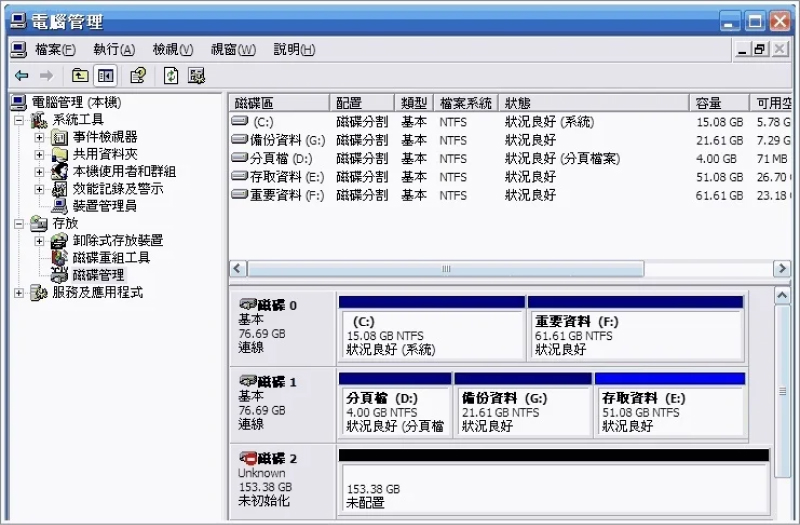Open the 說明(H) menu
This screenshot has height=525, width=800.
294,49
